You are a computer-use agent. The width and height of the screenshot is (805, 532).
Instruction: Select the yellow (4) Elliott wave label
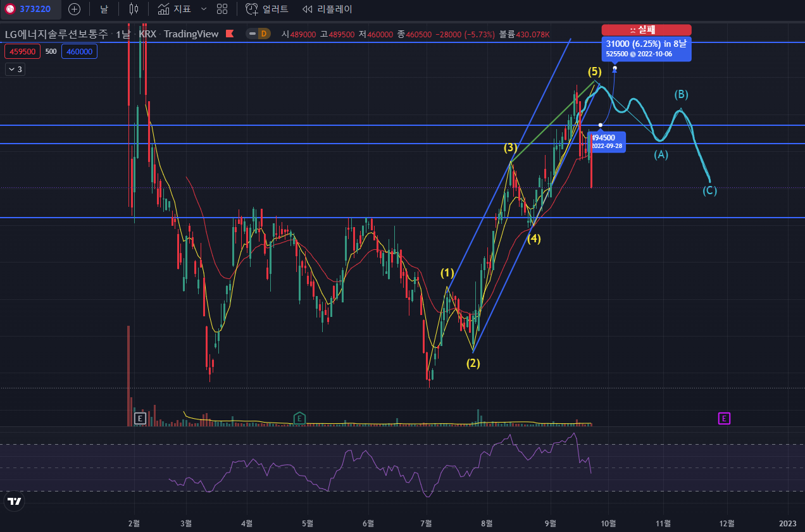click(534, 238)
